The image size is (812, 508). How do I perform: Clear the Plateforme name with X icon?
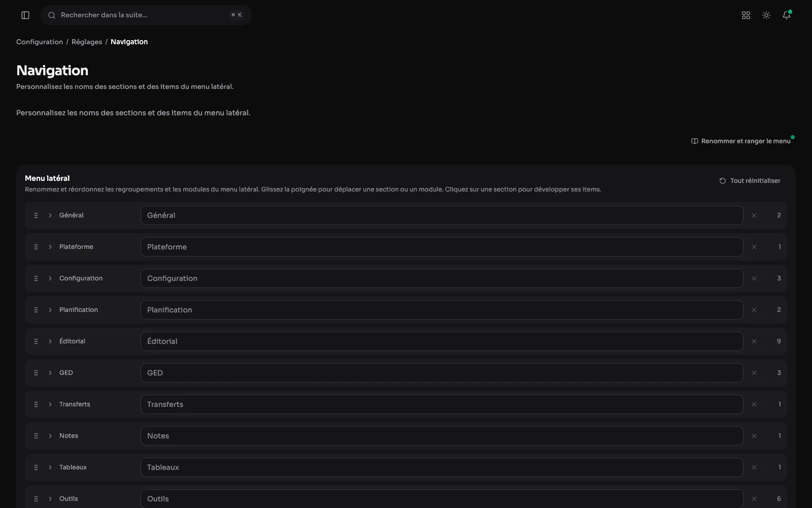click(x=754, y=247)
